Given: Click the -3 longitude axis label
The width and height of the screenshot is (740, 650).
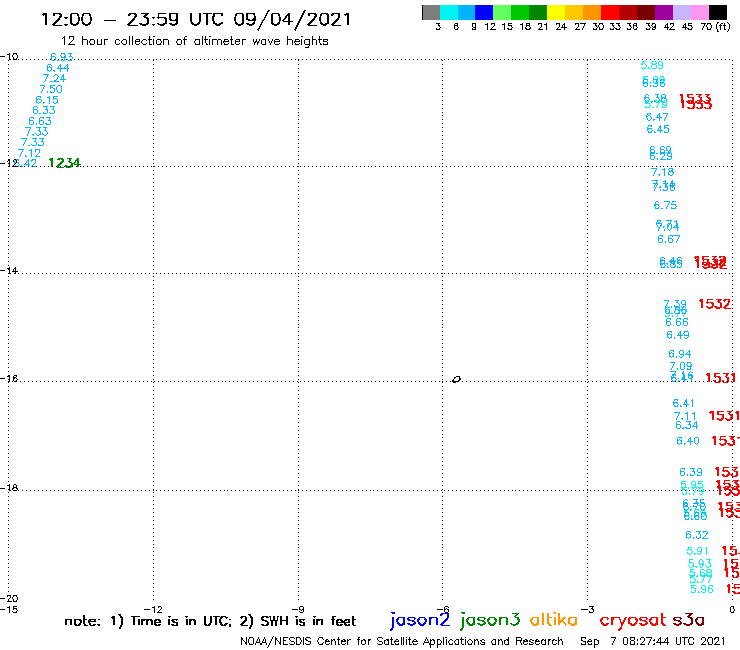Looking at the screenshot, I should [x=588, y=609].
